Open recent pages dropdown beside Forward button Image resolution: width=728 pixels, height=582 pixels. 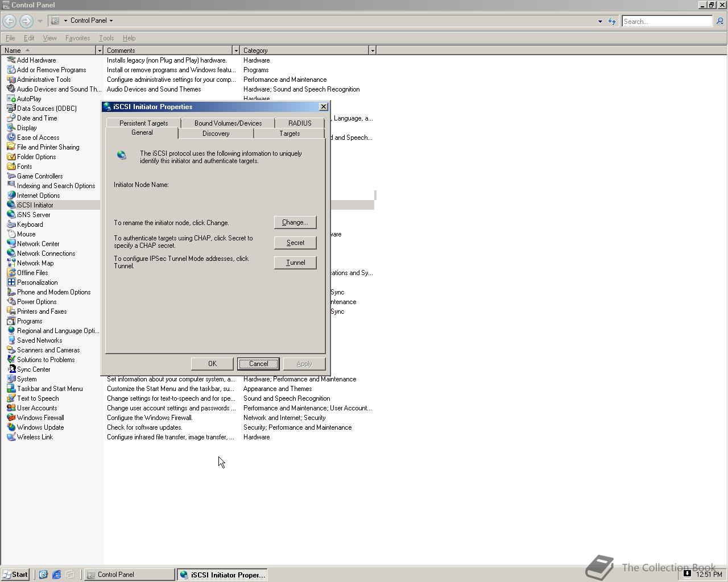(40, 21)
